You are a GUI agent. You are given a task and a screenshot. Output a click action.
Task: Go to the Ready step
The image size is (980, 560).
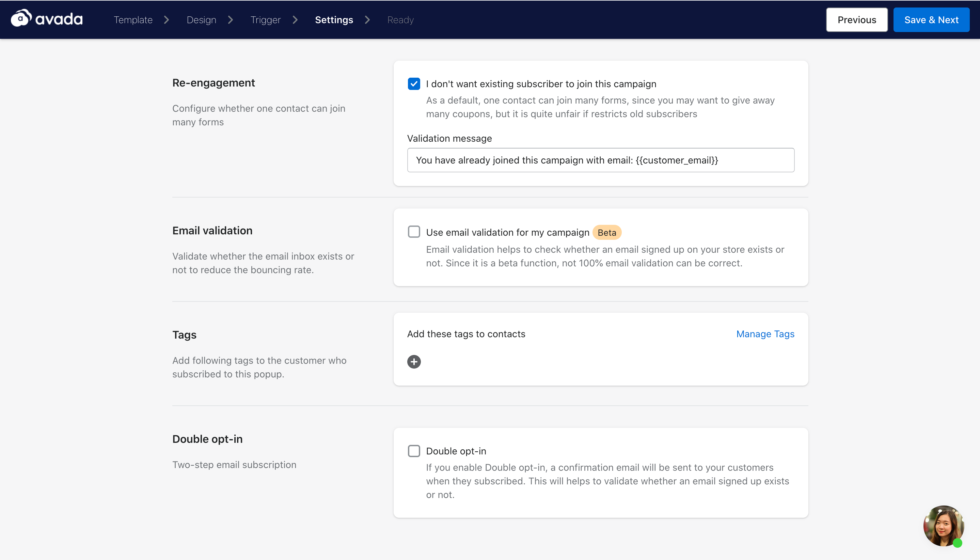(400, 20)
